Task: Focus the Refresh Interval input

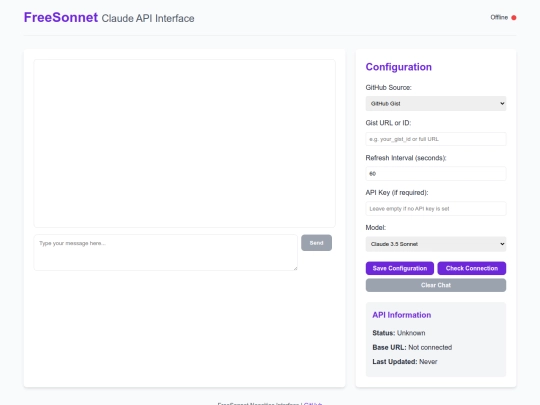Action: click(436, 174)
